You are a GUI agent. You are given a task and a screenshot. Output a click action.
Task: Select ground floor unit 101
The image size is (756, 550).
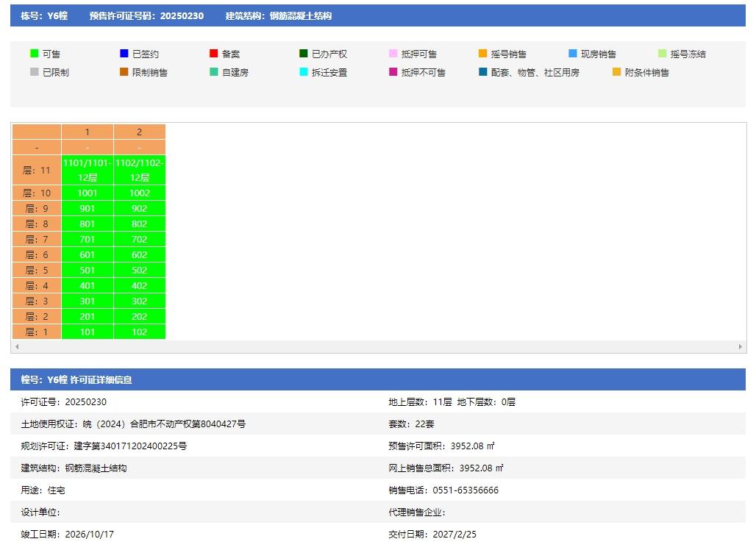point(88,332)
